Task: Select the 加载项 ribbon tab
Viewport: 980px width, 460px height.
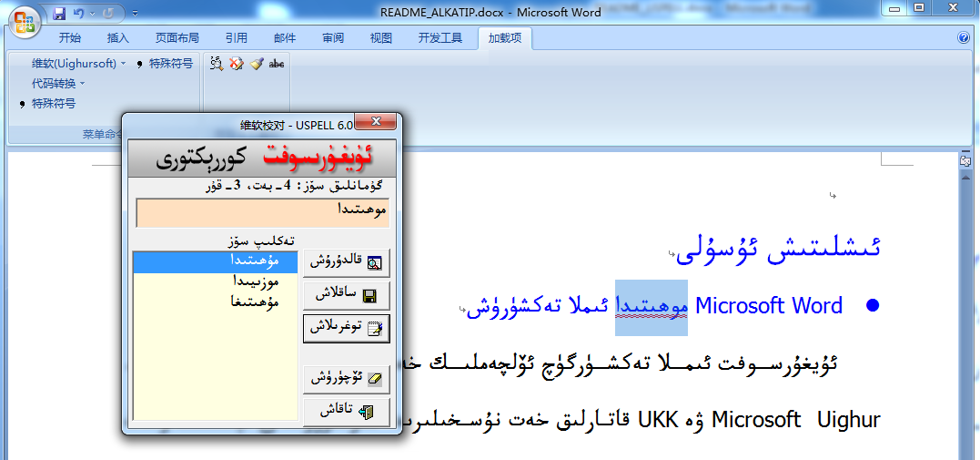Action: tap(505, 38)
